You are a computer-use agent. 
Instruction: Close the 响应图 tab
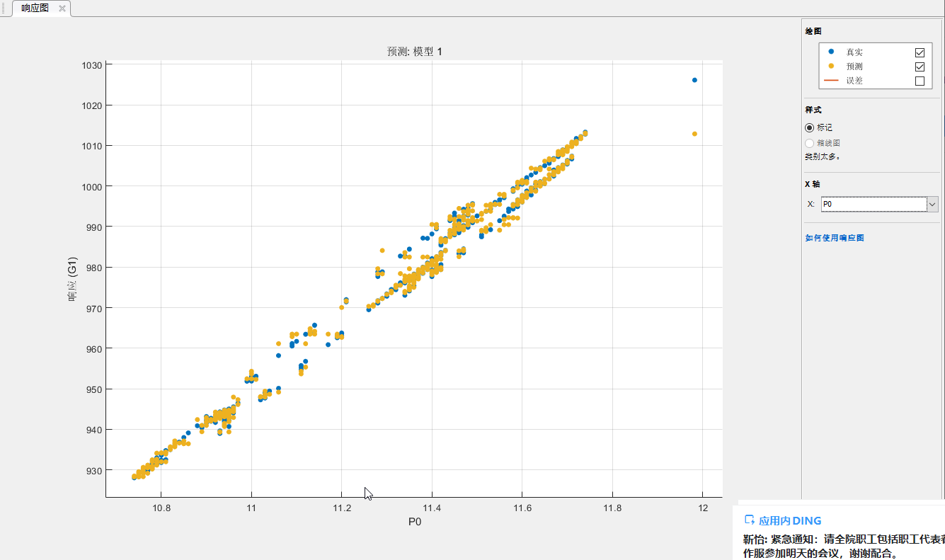click(62, 8)
